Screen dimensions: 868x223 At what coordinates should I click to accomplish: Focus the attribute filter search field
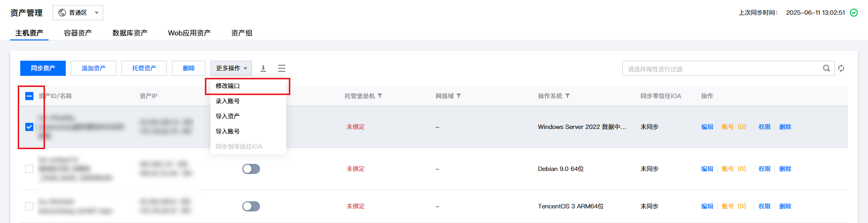pyautogui.click(x=723, y=69)
